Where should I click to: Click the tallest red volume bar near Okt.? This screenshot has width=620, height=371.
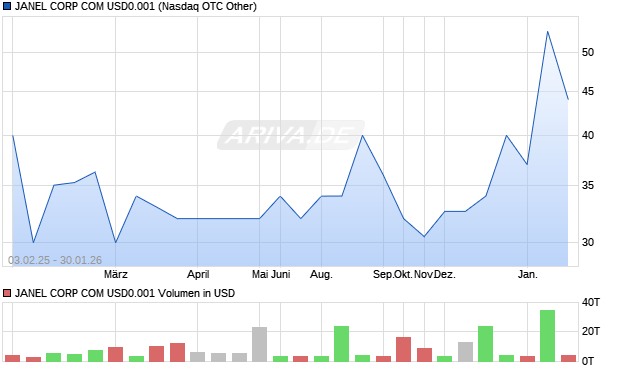tap(404, 349)
